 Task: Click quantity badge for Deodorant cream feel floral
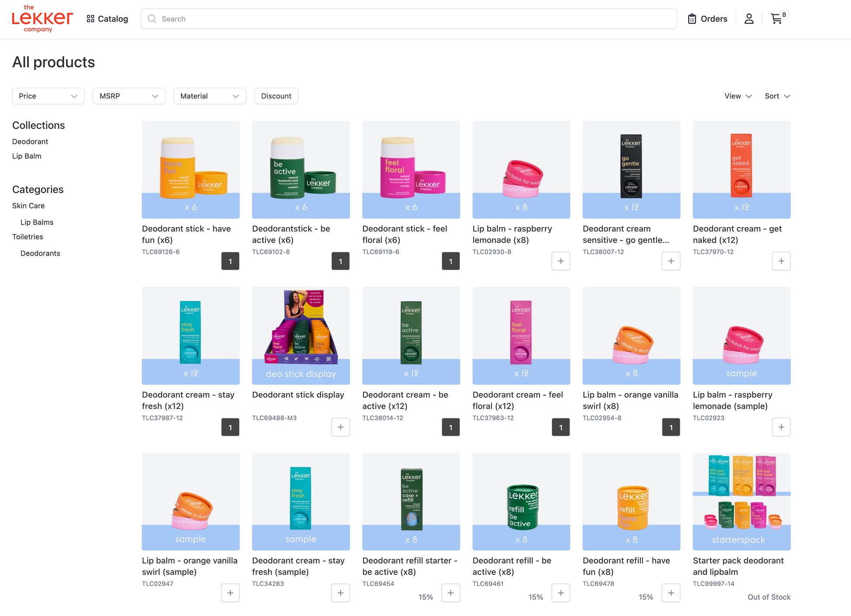[560, 427]
